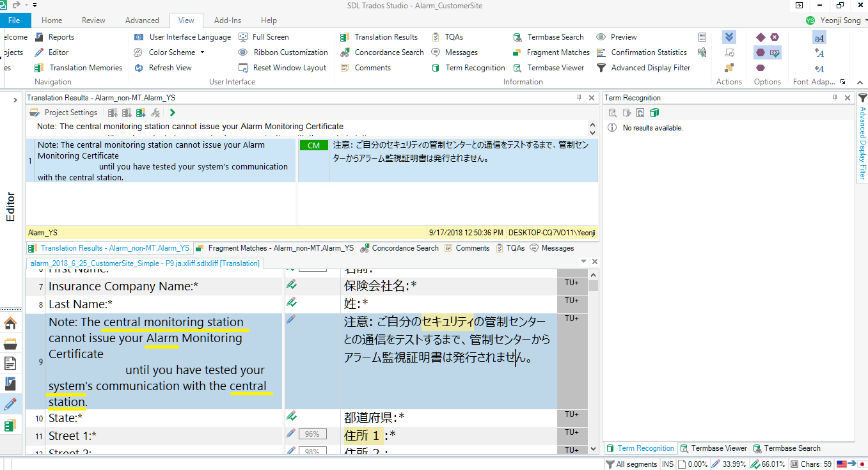The image size is (868, 470).
Task: Open the Home view in the left sidebar
Action: click(10, 323)
